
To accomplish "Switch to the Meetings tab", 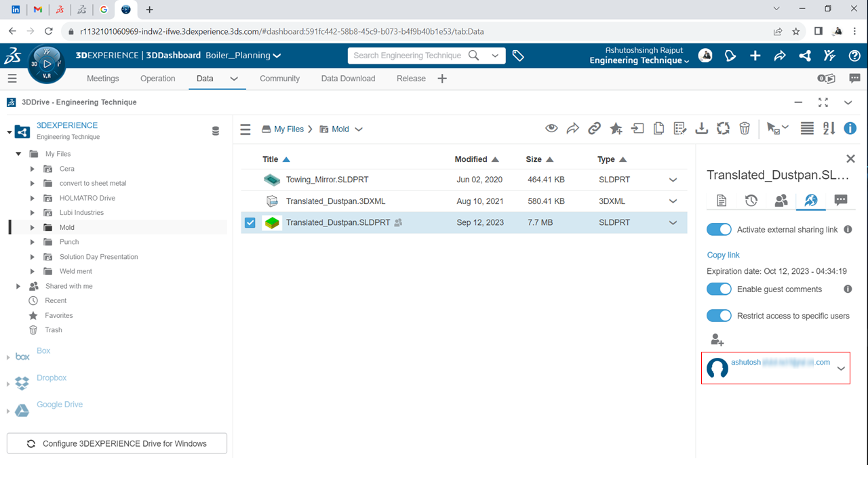I will click(103, 79).
